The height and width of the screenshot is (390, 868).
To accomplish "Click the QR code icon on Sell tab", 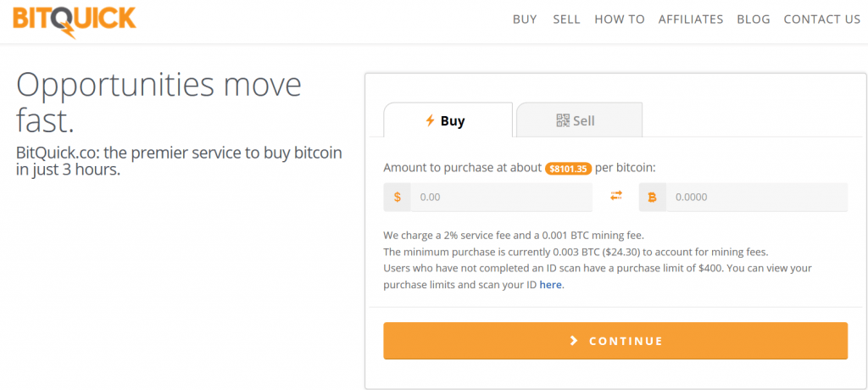I will (x=563, y=120).
